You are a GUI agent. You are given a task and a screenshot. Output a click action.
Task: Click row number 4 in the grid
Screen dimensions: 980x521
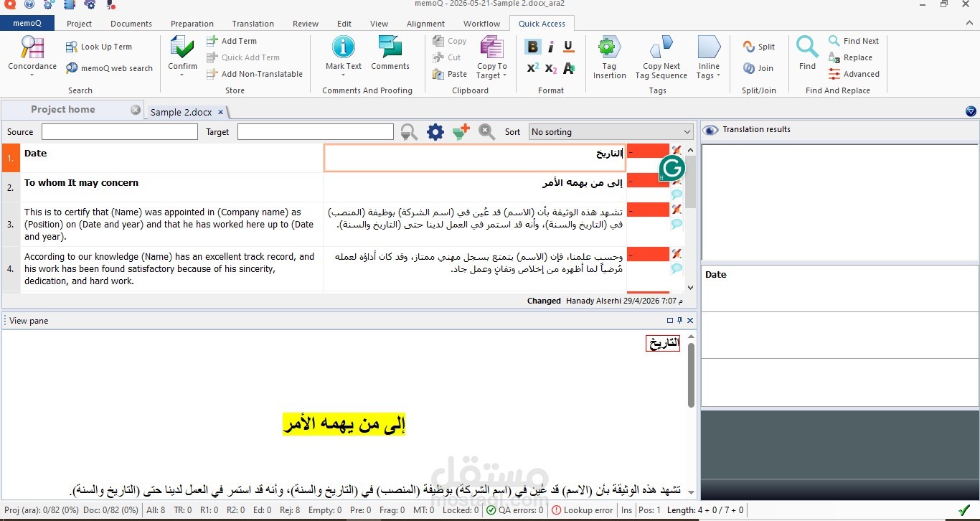(11, 269)
